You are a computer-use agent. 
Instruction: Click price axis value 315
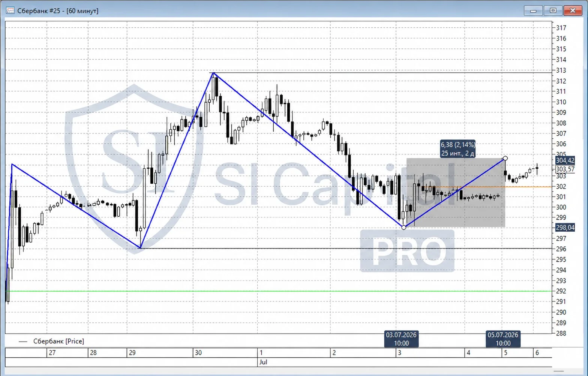pyautogui.click(x=561, y=49)
